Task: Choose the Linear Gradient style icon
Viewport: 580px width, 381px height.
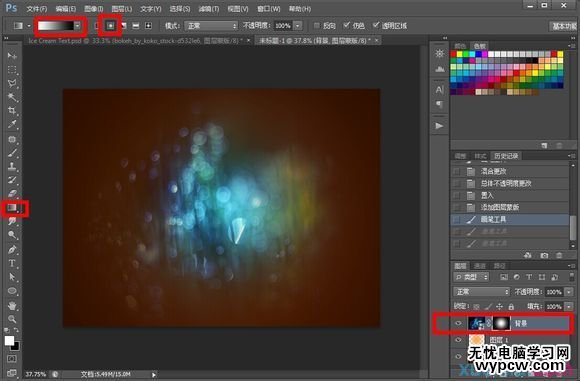Action: click(x=97, y=26)
